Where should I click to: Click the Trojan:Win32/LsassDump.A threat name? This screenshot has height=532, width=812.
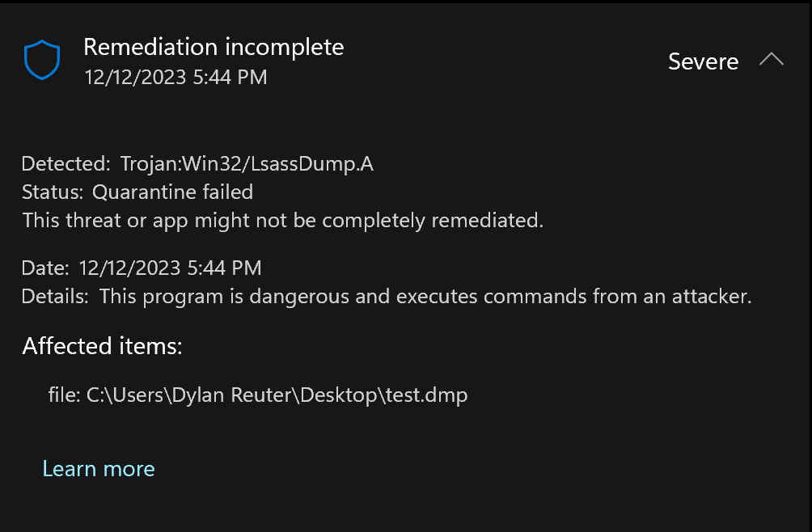click(247, 164)
